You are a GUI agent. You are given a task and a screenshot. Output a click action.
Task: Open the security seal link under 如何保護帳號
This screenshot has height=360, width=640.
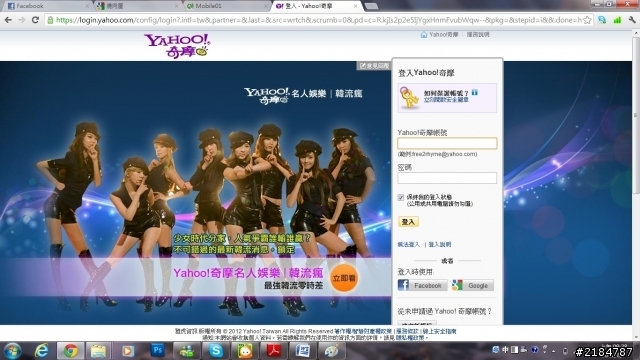(446, 100)
